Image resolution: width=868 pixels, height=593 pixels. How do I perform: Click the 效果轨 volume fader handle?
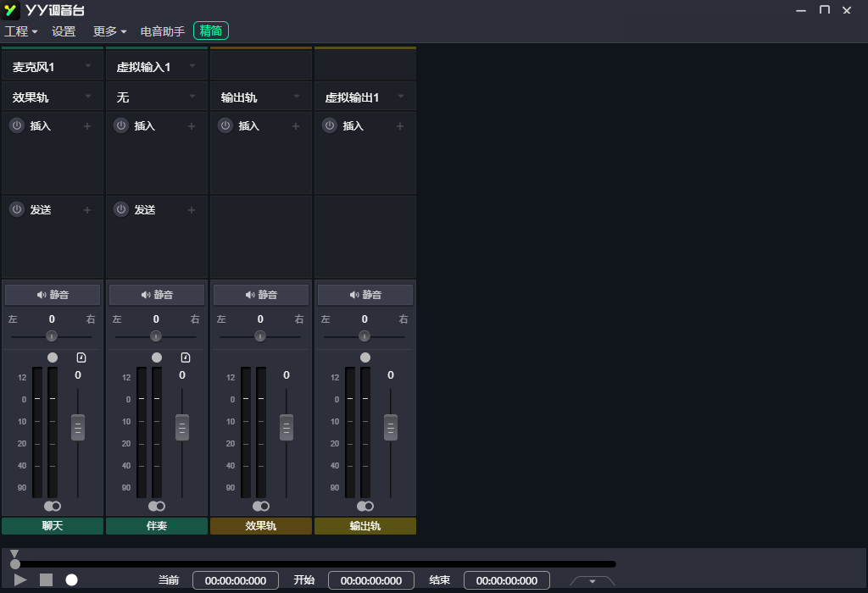(286, 427)
